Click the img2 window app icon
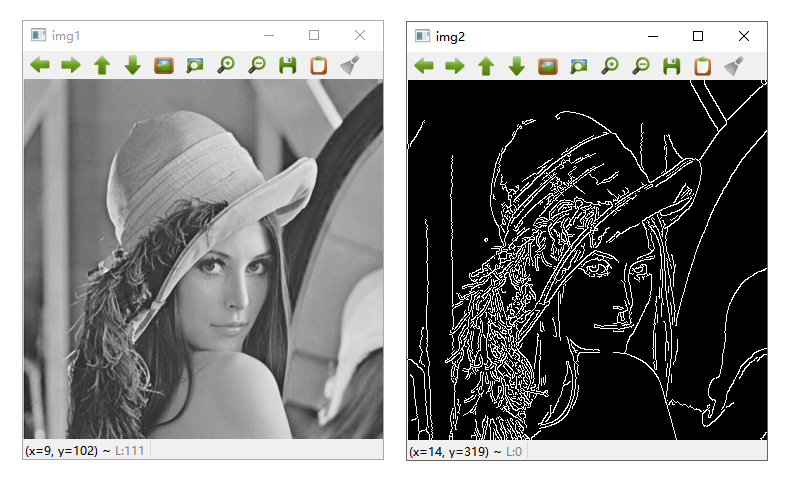The width and height of the screenshot is (788, 482). pyautogui.click(x=422, y=36)
